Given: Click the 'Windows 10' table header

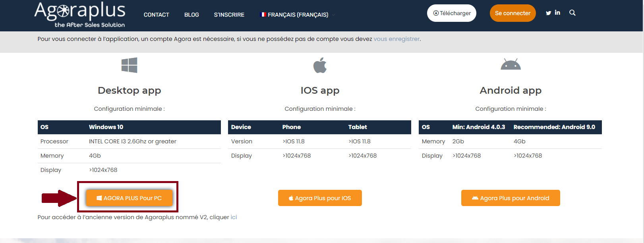Looking at the screenshot, I should (x=106, y=127).
